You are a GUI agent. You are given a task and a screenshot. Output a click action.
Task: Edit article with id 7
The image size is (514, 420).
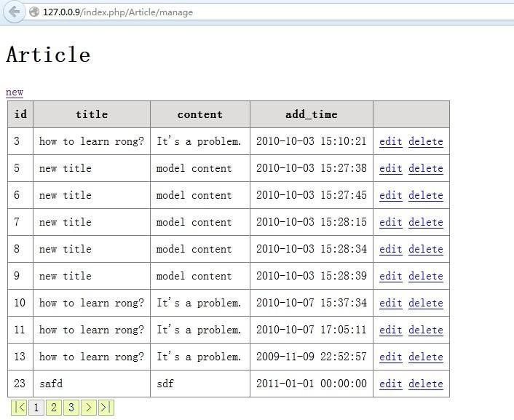[391, 222]
